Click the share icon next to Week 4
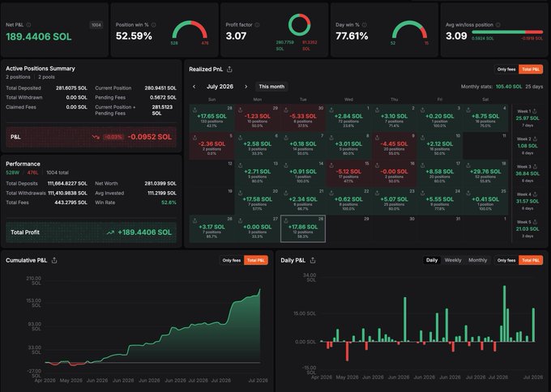551x392 pixels. click(535, 194)
